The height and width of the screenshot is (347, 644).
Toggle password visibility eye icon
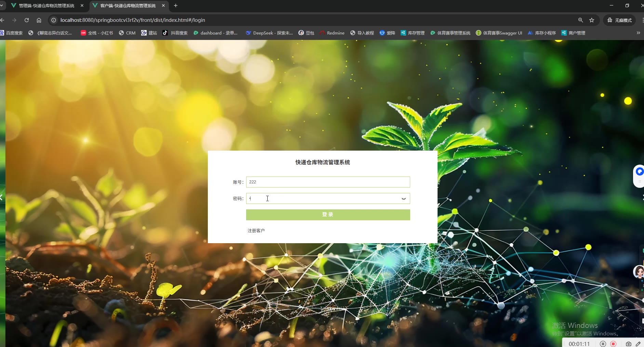404,199
